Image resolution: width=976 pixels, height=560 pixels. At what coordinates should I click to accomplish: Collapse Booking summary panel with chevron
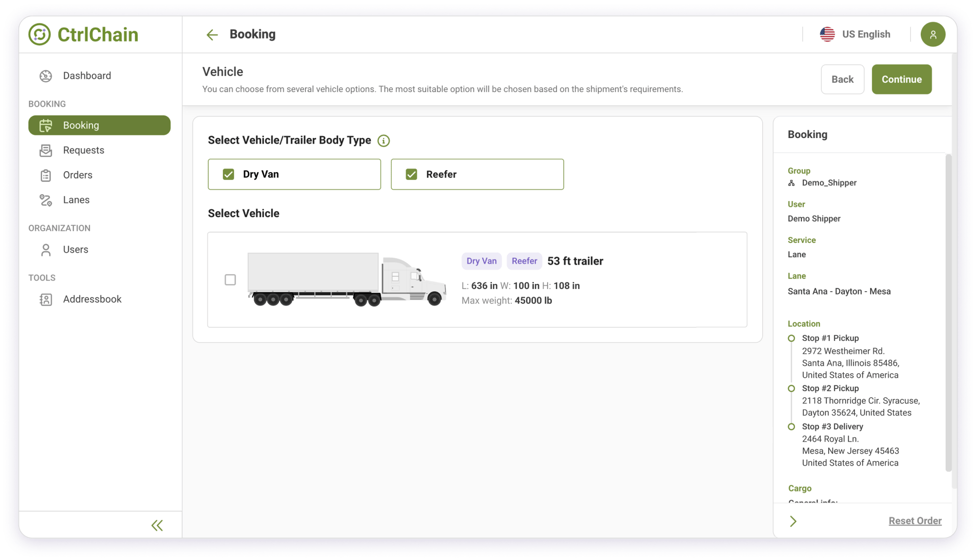point(793,521)
